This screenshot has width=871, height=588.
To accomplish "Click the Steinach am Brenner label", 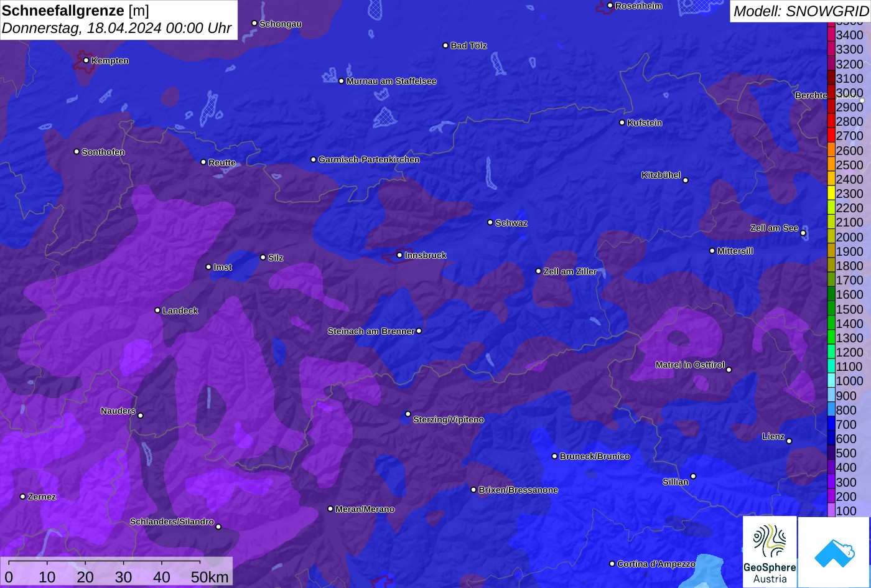I will coord(371,331).
